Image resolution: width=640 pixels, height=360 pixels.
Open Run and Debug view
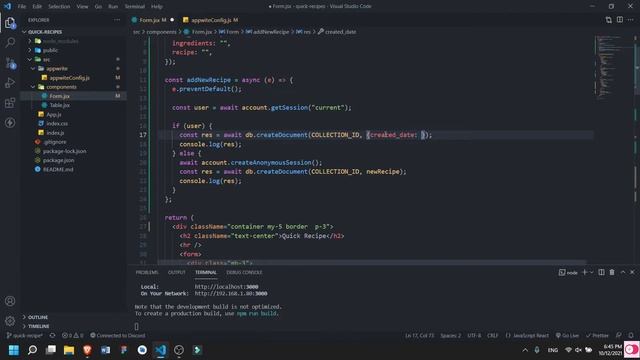pos(10,83)
